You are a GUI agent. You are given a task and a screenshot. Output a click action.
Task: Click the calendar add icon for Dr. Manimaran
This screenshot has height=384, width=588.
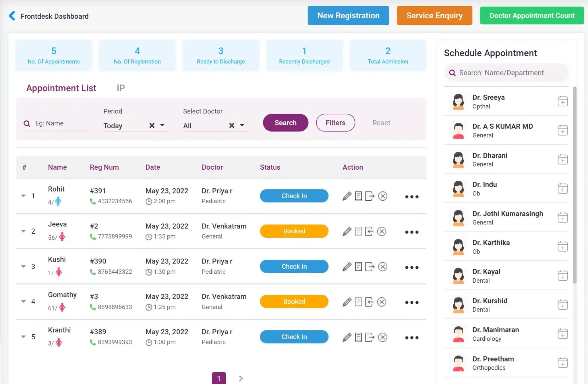[x=562, y=334]
